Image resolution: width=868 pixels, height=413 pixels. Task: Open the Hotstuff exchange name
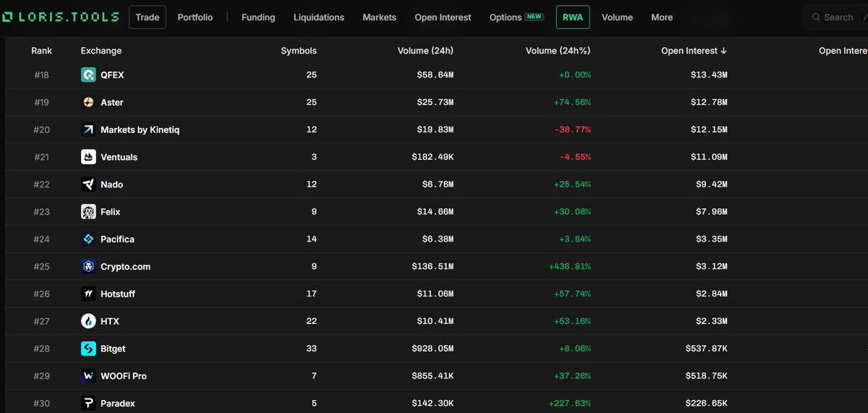118,294
